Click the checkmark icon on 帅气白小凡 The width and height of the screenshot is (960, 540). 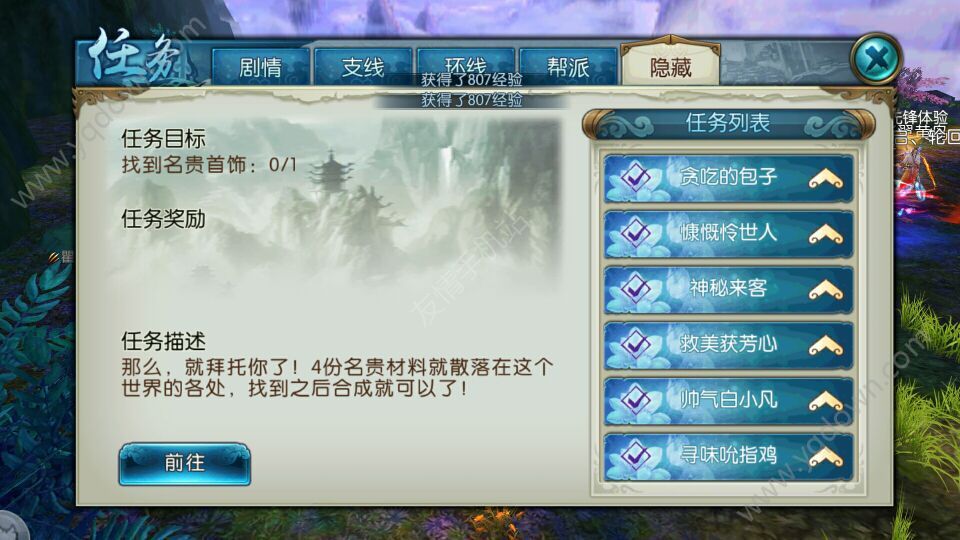click(x=636, y=400)
